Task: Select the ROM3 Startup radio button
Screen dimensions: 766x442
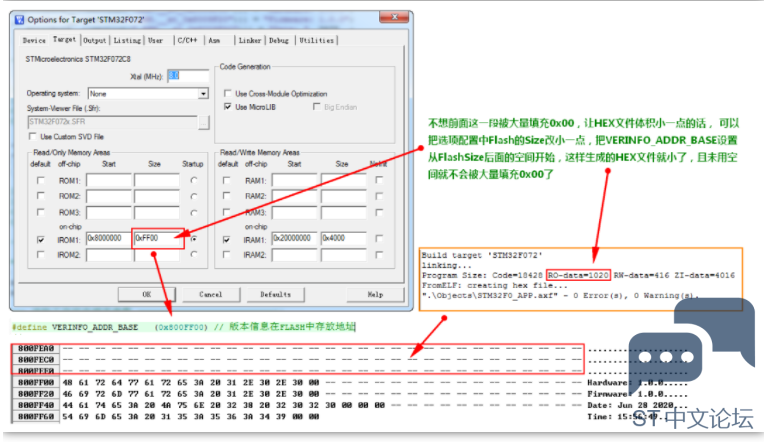Action: pos(194,212)
